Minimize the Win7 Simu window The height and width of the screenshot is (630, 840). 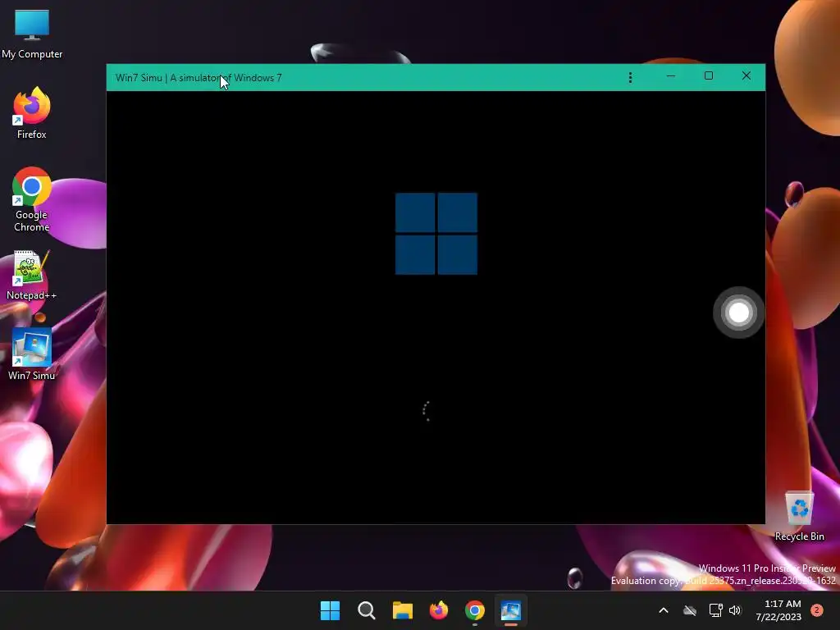(671, 76)
